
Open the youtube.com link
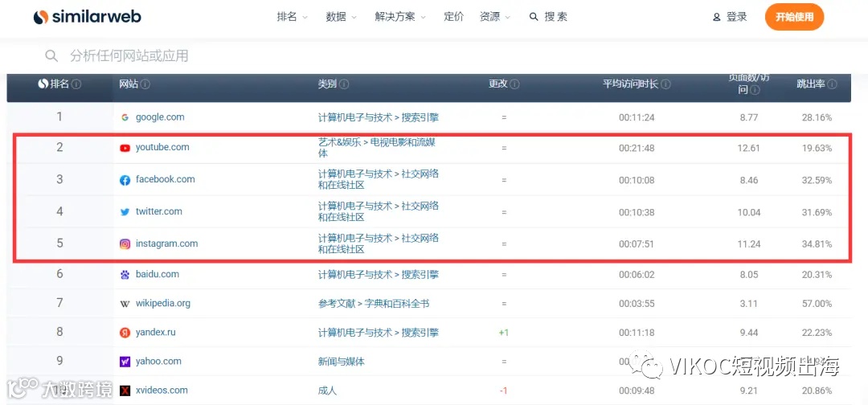point(162,147)
